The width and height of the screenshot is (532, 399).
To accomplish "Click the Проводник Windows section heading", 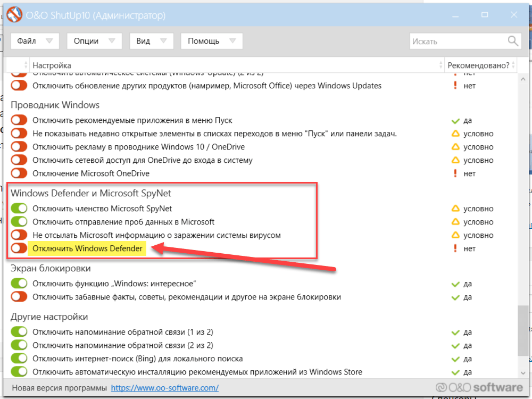I will point(55,105).
